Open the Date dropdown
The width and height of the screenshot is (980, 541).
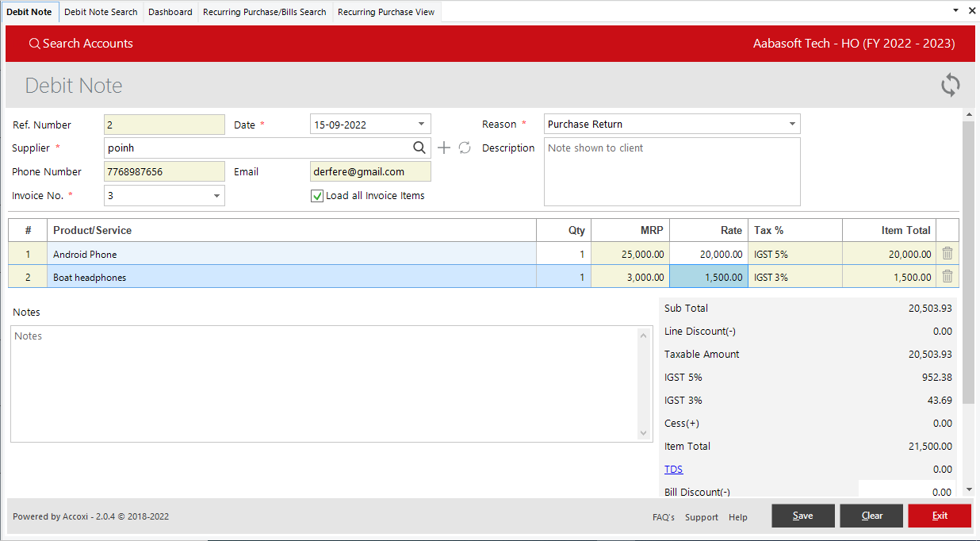click(421, 125)
